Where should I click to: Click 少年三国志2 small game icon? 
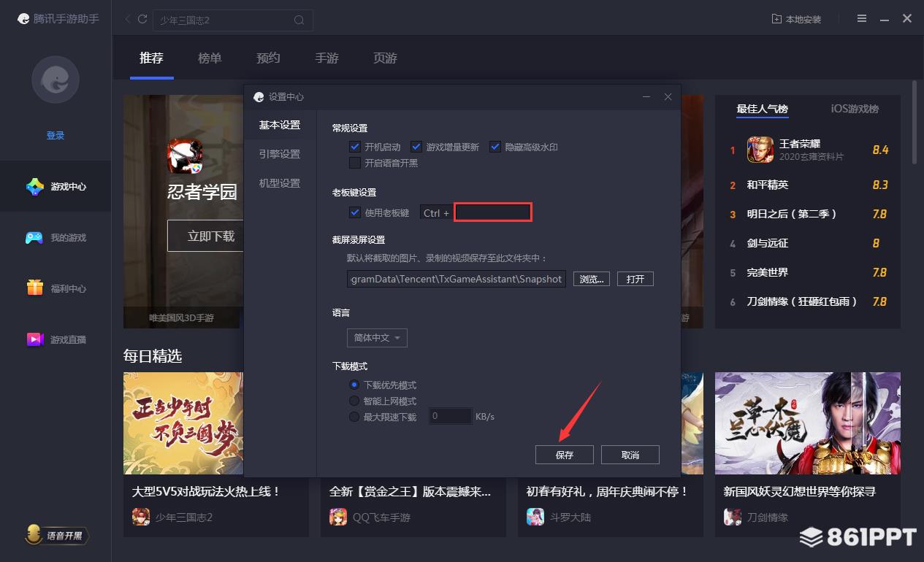[x=140, y=517]
